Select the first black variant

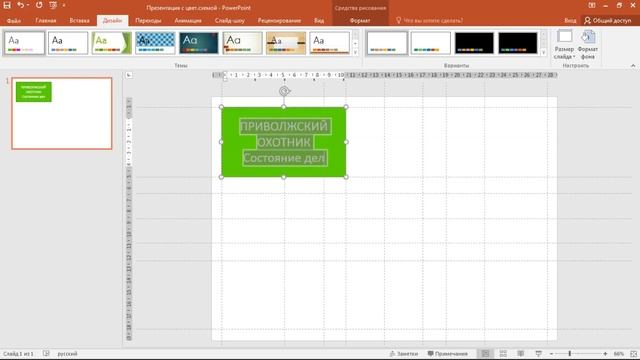474,43
